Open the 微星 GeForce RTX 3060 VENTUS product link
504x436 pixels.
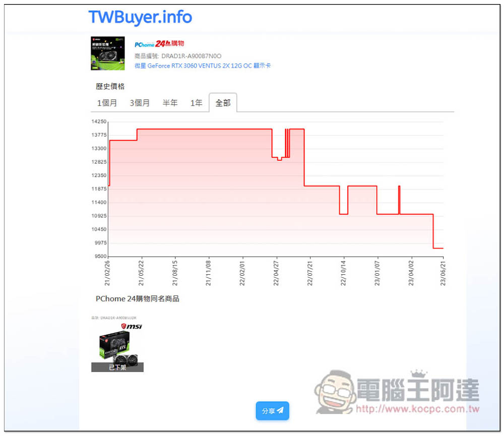(203, 66)
